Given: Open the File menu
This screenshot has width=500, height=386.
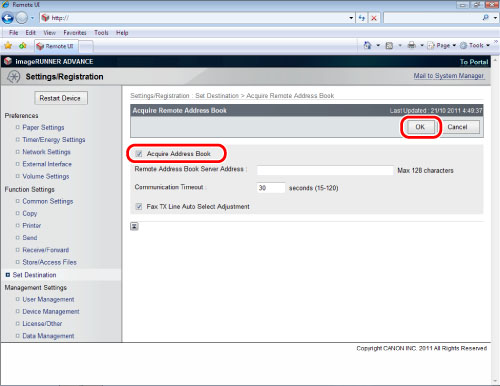Looking at the screenshot, I should pyautogui.click(x=13, y=33).
